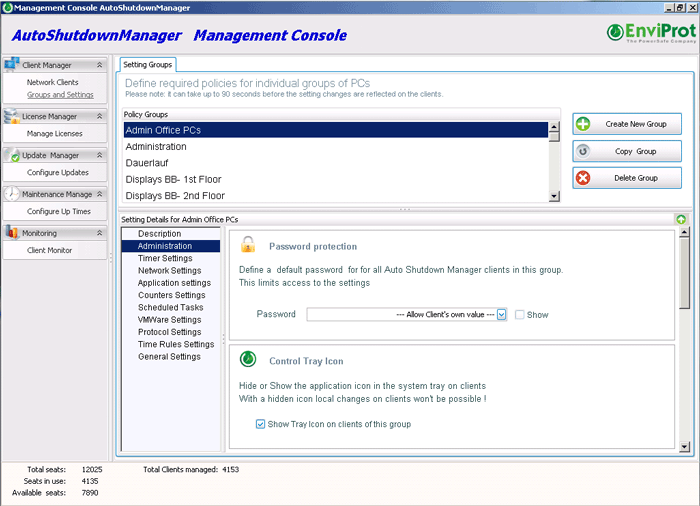The width and height of the screenshot is (700, 506).
Task: Click the green add icon above setting details
Action: tap(681, 219)
